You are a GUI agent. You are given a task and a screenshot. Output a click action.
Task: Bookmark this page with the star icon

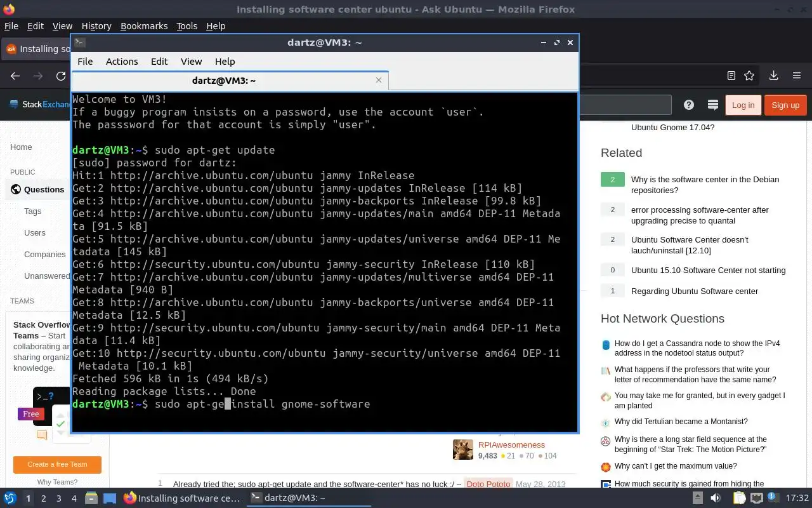(749, 76)
